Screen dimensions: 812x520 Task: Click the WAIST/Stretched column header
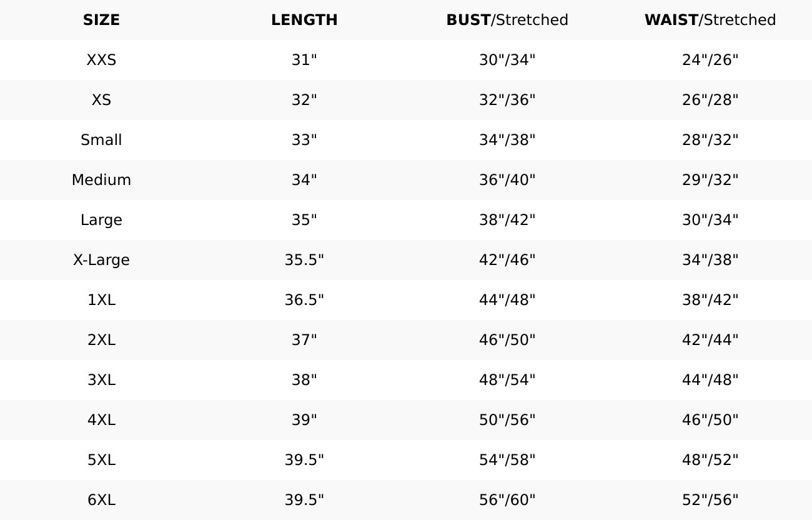tap(710, 20)
